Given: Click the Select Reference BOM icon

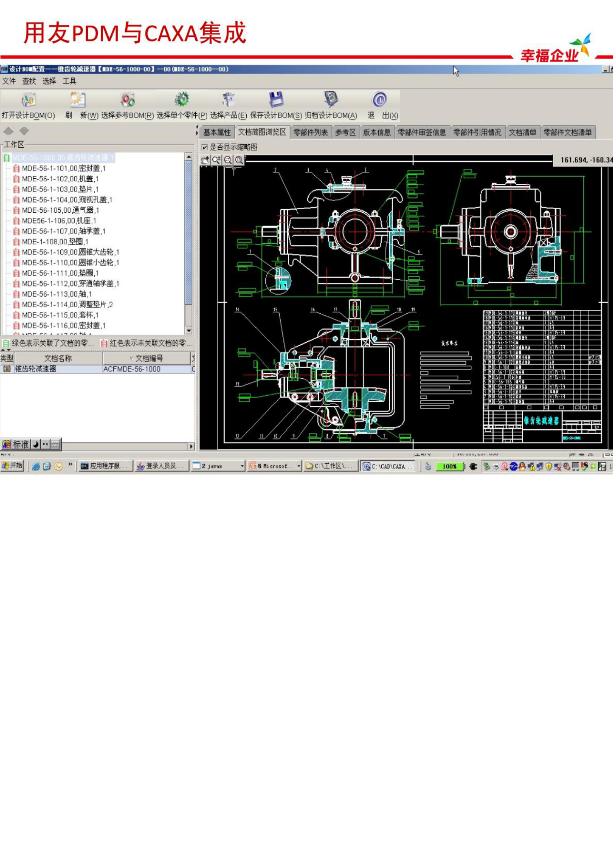Looking at the screenshot, I should click(127, 100).
